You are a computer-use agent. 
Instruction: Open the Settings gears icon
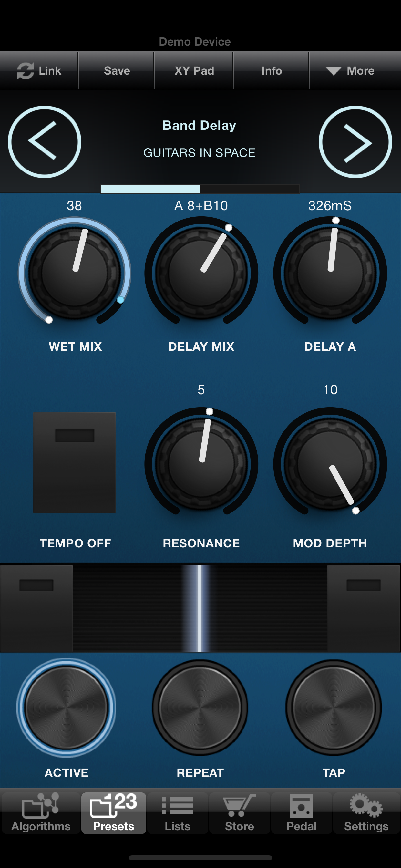coord(366,806)
